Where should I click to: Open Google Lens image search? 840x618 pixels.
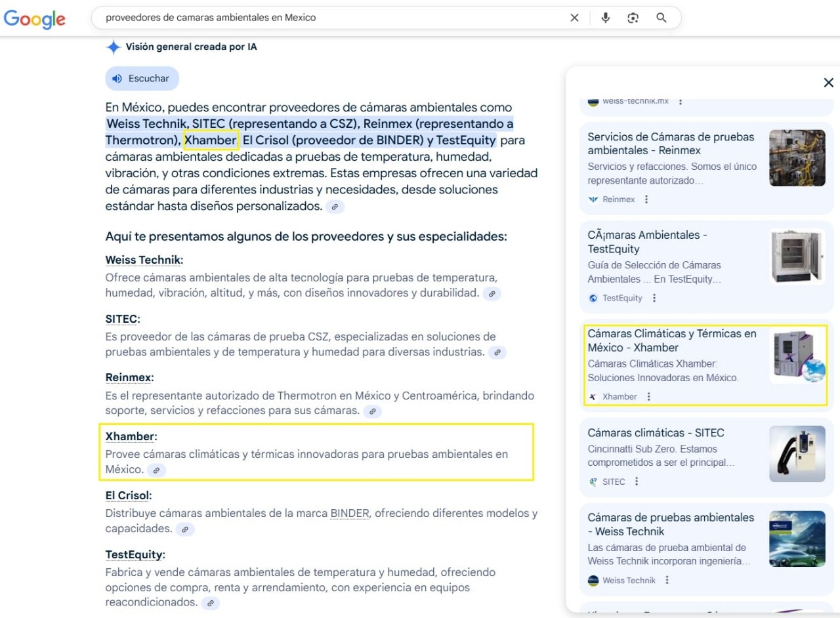(633, 18)
